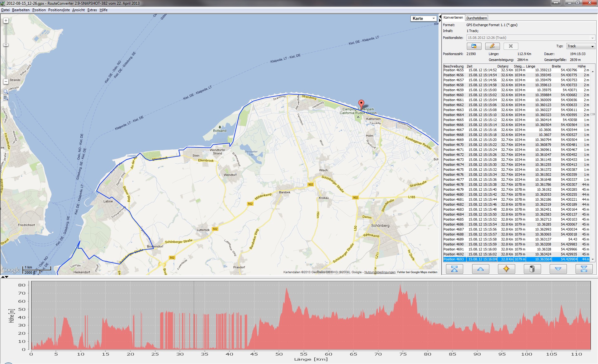
Task: Move selected position down one row
Action: click(558, 269)
